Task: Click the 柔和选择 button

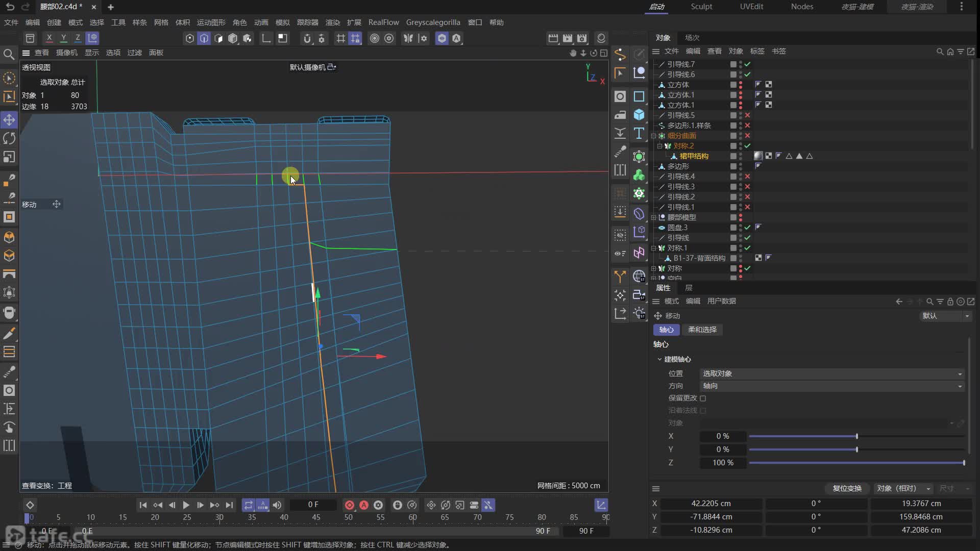Action: pos(702,330)
